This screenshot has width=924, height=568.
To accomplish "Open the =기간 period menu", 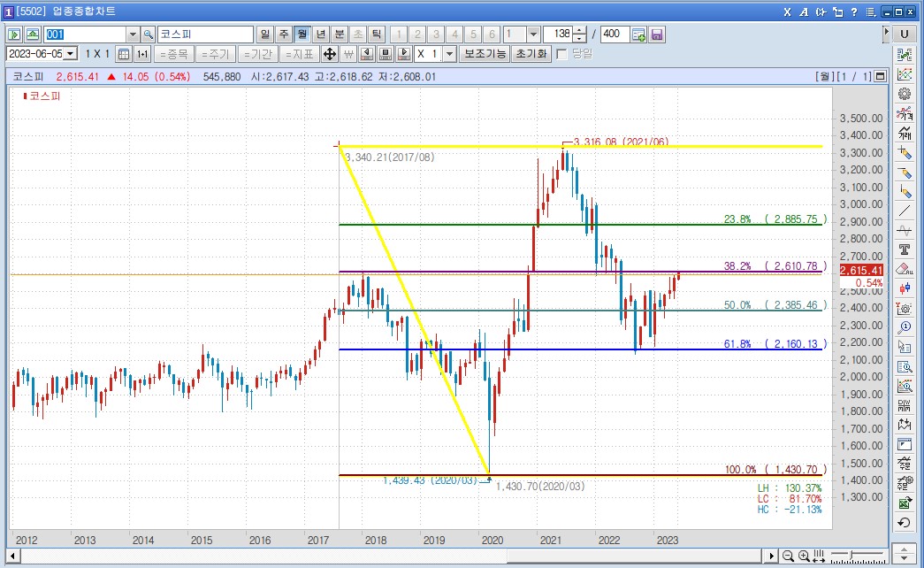I will pos(256,54).
